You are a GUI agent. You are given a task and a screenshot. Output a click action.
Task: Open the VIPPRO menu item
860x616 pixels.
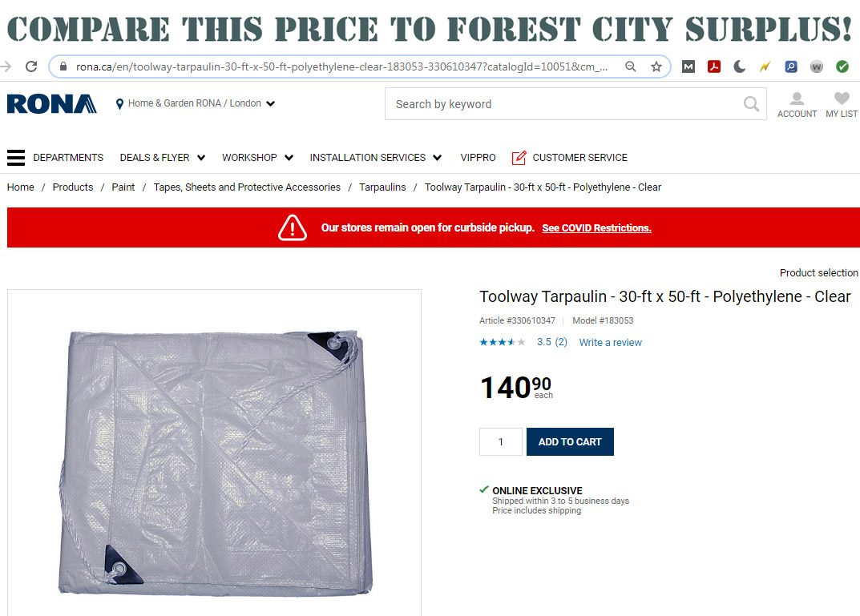[478, 157]
